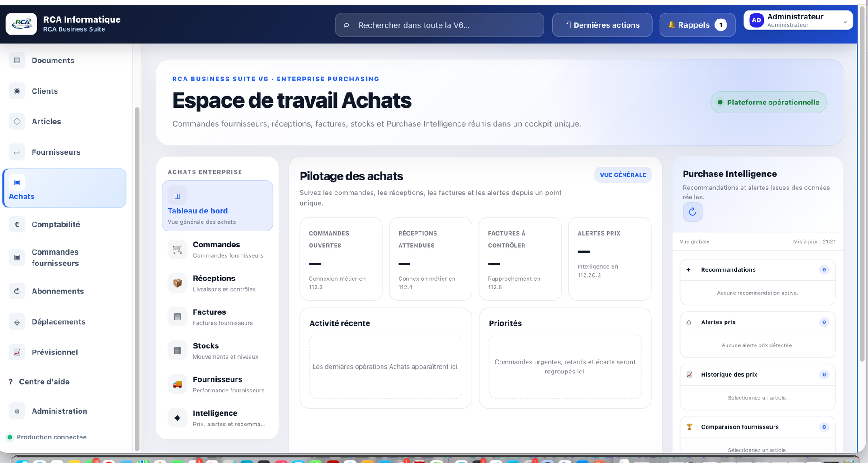
Task: Click the Fournisseurs truck icon
Action: (x=177, y=384)
